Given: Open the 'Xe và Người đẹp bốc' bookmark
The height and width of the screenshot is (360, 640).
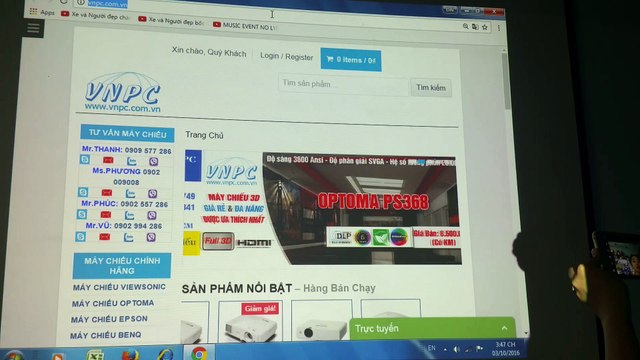Looking at the screenshot, I should pyautogui.click(x=171, y=21).
